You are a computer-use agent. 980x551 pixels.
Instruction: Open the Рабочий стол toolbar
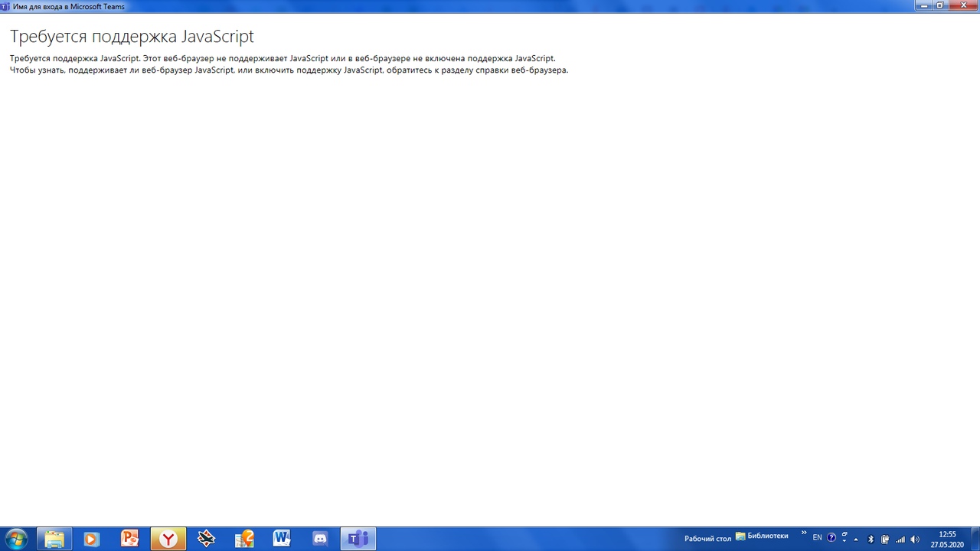coord(707,539)
